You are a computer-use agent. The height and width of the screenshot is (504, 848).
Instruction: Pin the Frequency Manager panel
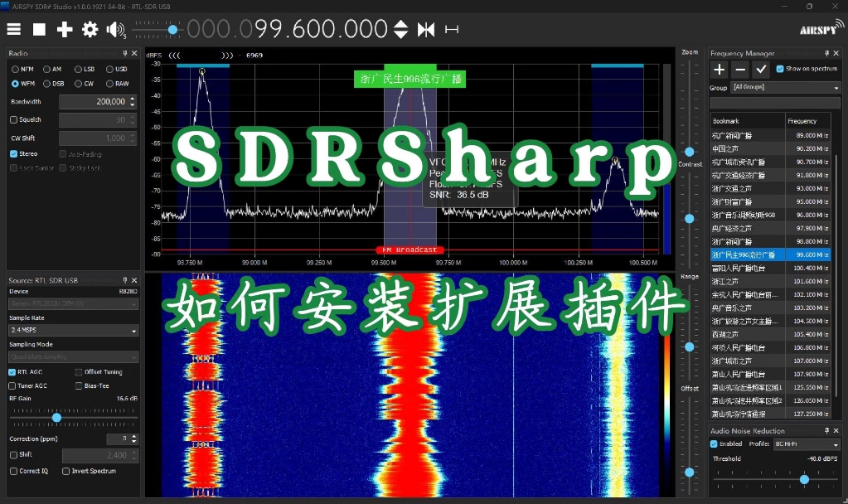[827, 53]
